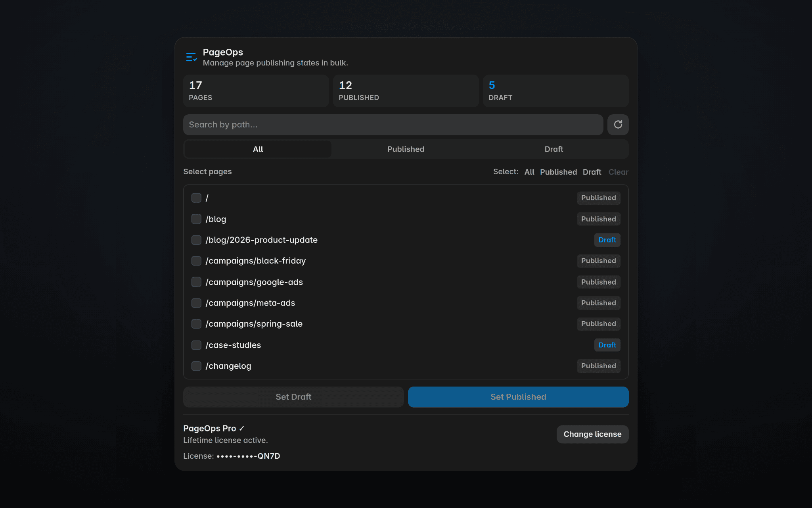Select the /blog/2026-product-update checkbox

[196, 240]
